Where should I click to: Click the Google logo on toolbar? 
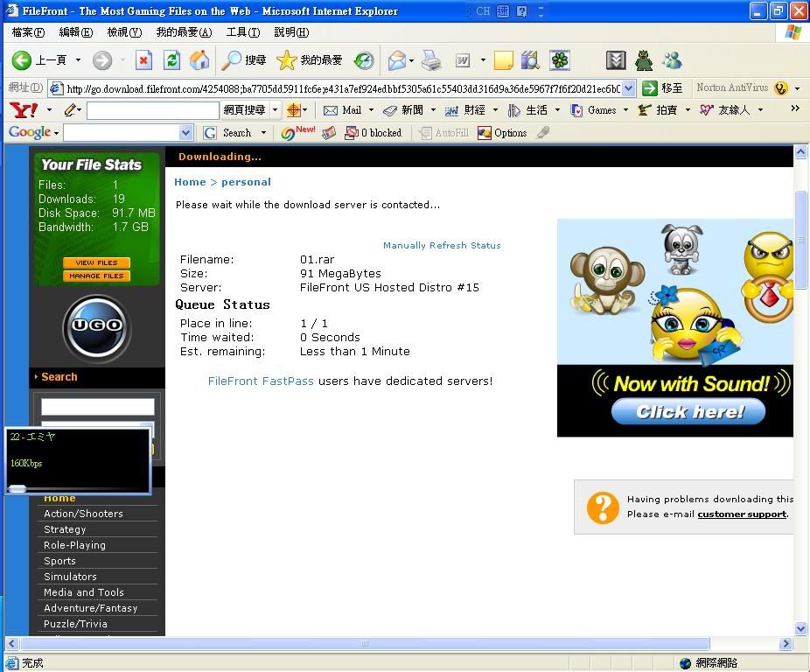pos(30,133)
